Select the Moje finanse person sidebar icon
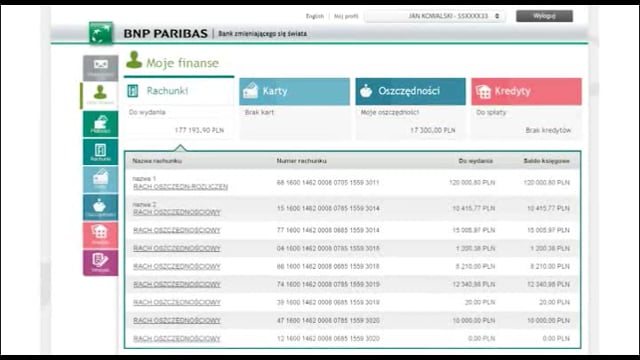640x360 pixels. (100, 96)
